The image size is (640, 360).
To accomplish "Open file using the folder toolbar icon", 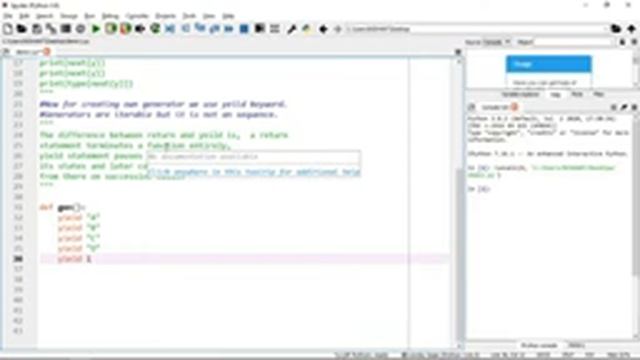I will click(22, 29).
